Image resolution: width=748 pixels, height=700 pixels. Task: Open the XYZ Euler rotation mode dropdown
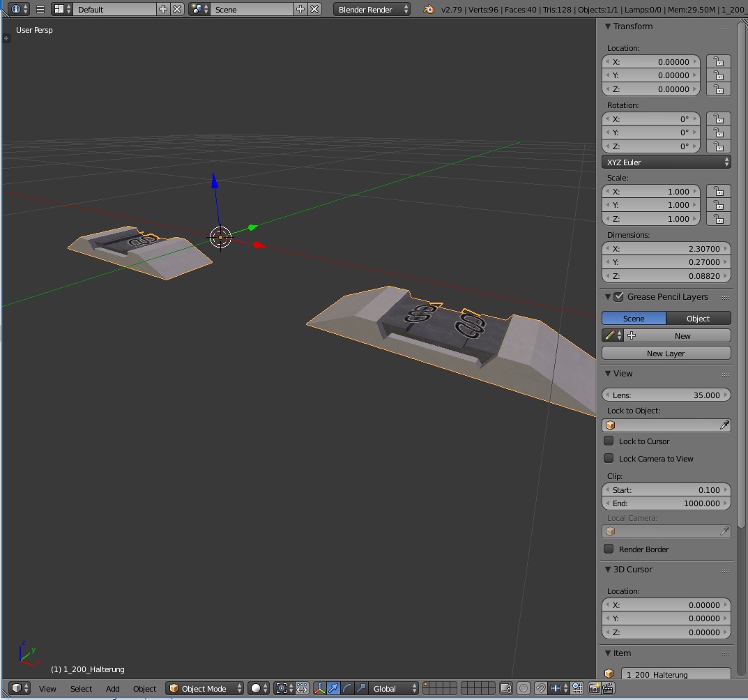coord(666,162)
